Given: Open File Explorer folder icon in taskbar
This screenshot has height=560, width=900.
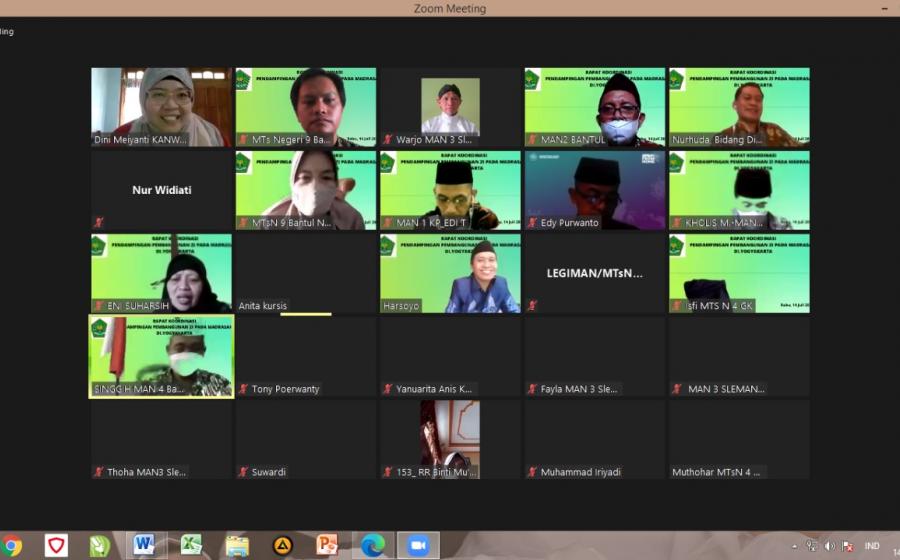Looking at the screenshot, I should (237, 546).
